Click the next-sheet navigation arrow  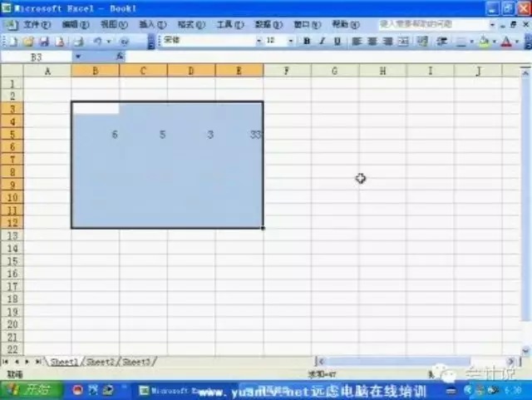coord(27,362)
